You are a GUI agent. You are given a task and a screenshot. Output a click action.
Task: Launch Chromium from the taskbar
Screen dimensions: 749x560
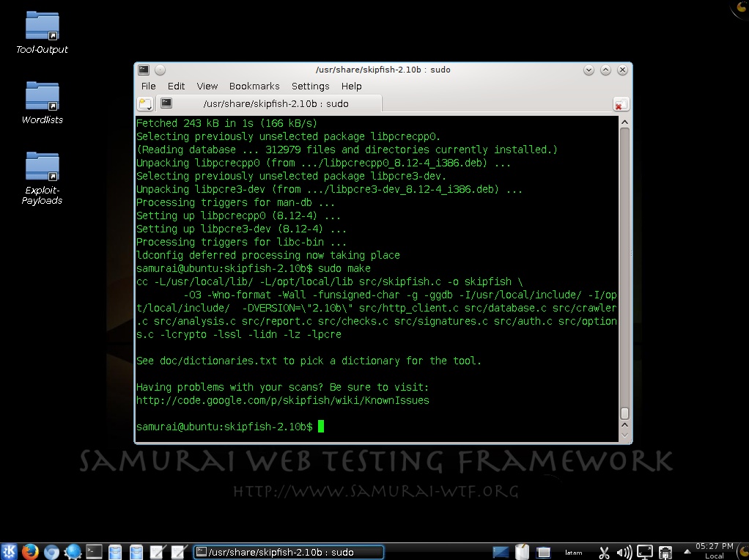pyautogui.click(x=51, y=552)
